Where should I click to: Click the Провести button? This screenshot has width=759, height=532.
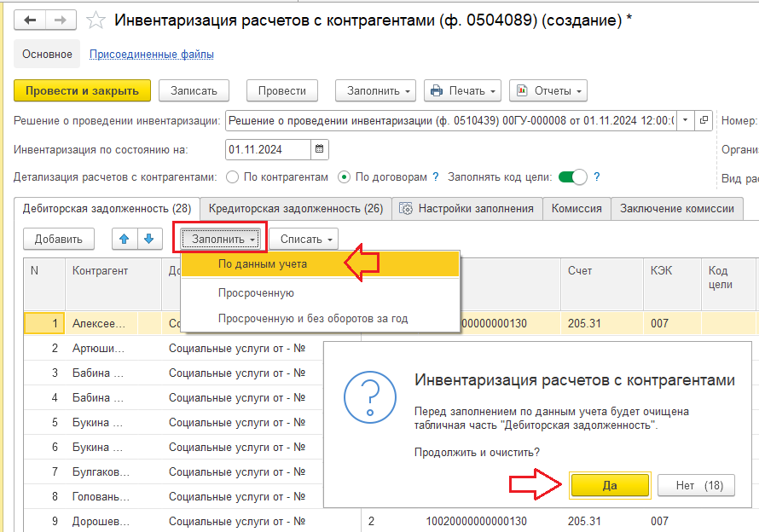coord(282,90)
